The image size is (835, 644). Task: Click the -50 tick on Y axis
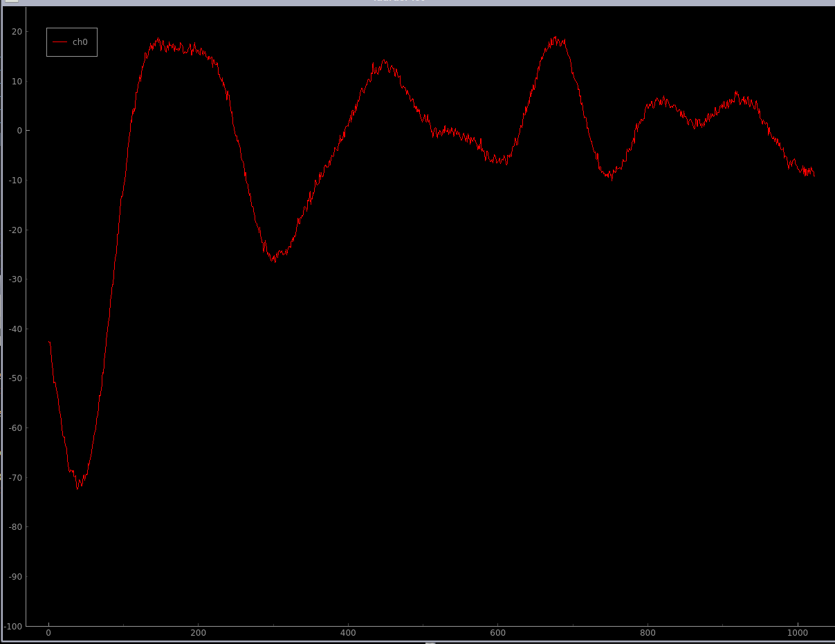click(x=15, y=378)
